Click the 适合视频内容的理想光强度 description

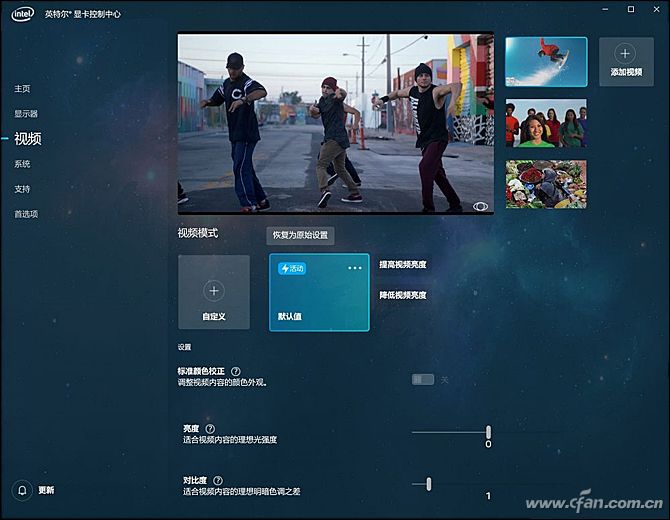coord(230,440)
